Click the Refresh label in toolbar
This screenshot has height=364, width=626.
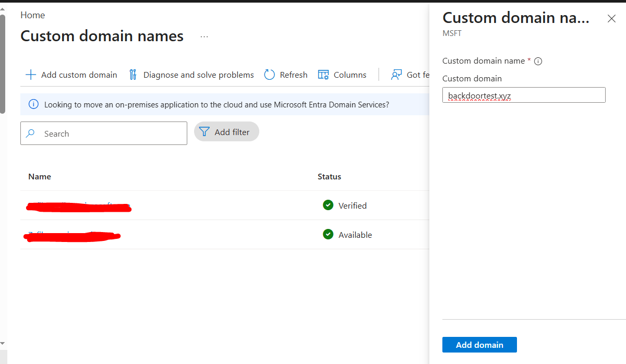[294, 75]
